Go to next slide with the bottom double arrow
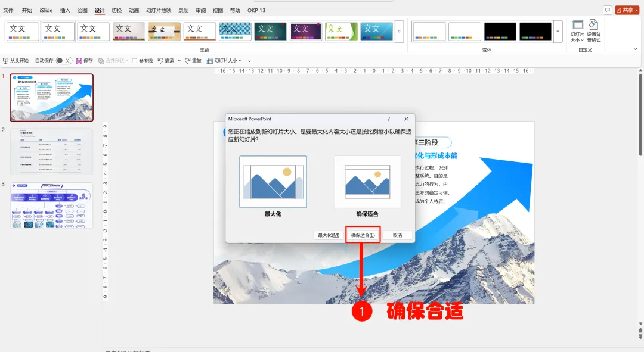This screenshot has width=644, height=352. click(x=640, y=337)
